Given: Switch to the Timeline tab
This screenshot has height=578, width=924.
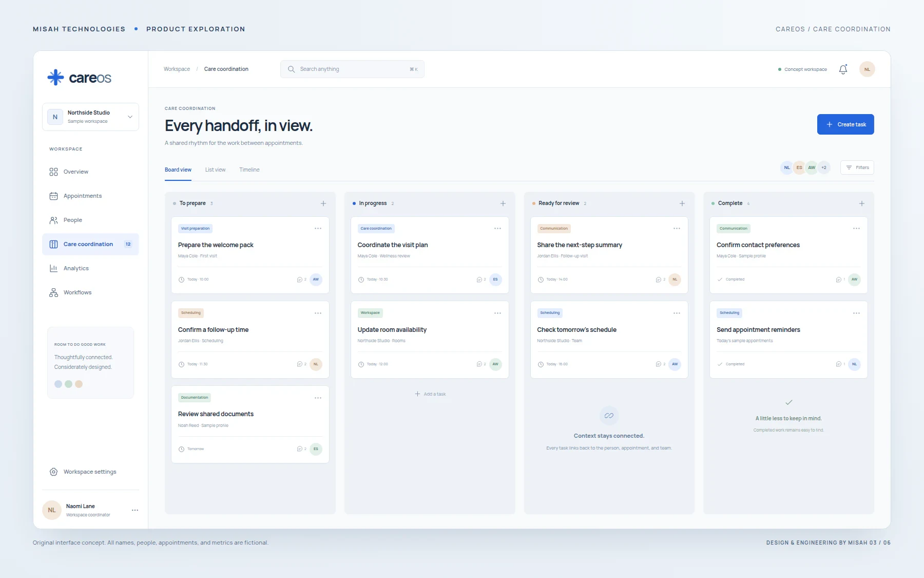Looking at the screenshot, I should click(x=249, y=170).
